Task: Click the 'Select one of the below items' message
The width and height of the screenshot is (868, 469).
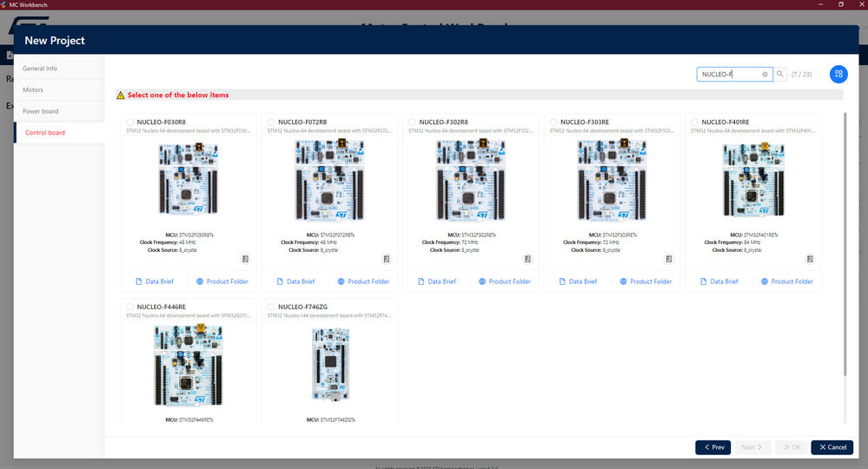Action: tap(178, 96)
